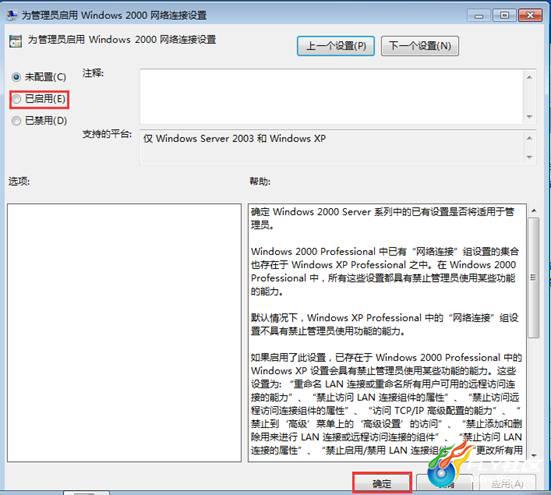Click the 上一个设置(P) button
This screenshot has width=551, height=495.
pos(336,46)
